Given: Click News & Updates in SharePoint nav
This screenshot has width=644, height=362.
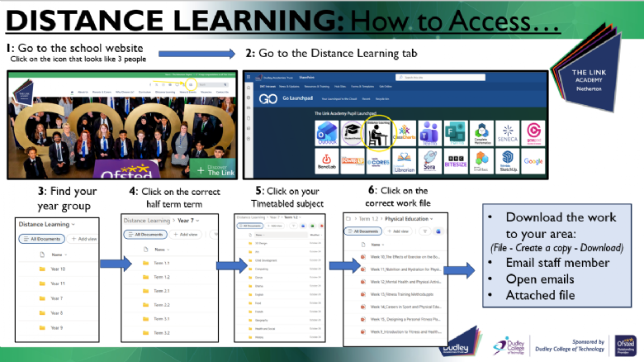Looking at the screenshot, I should coord(289,87).
